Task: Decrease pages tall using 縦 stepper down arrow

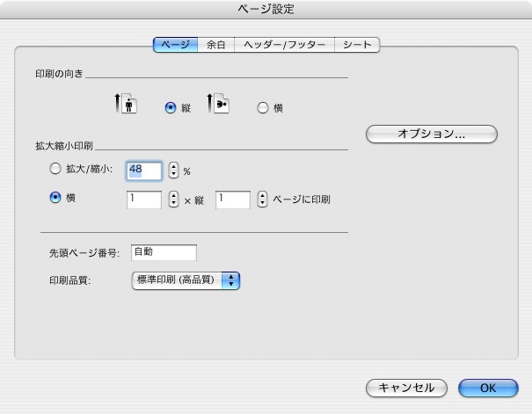Action: click(x=262, y=204)
